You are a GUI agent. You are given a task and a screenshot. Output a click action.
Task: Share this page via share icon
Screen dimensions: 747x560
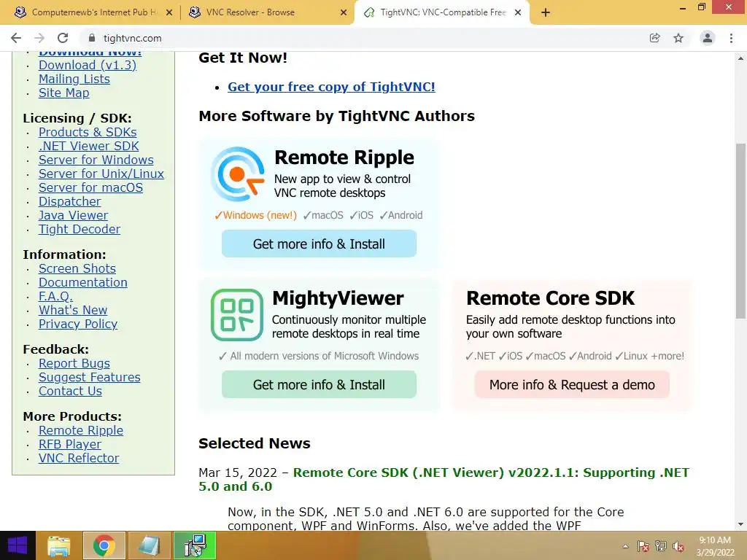pos(655,38)
